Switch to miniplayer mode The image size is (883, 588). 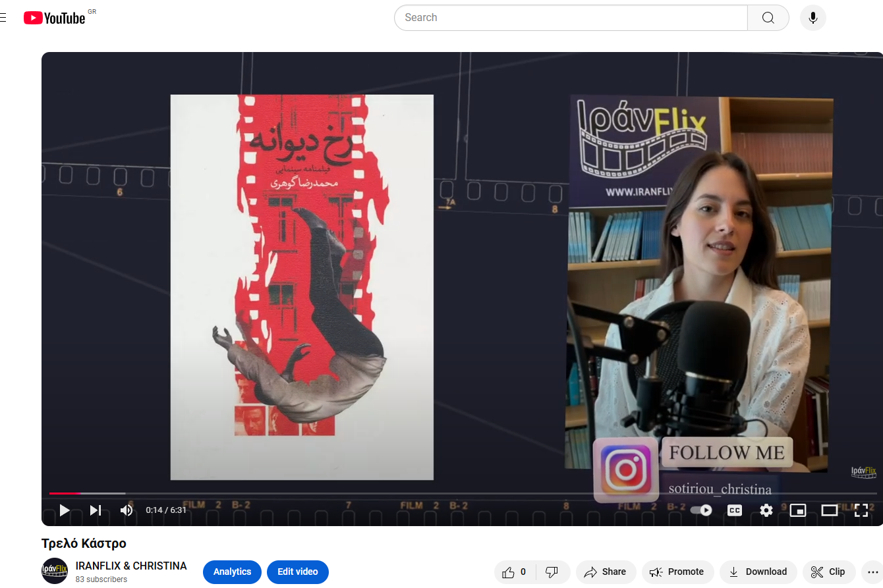pyautogui.click(x=798, y=510)
